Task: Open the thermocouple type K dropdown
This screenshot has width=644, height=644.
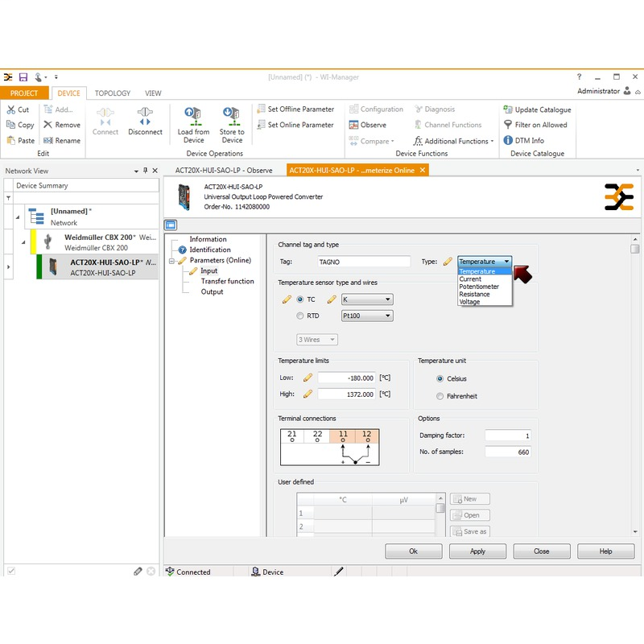Action: pos(367,299)
